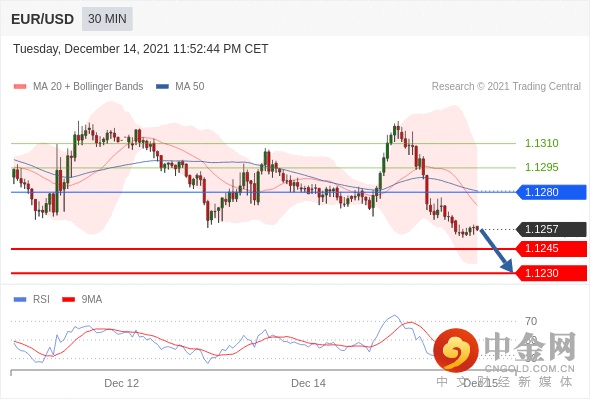
Task: Click the MA 20 + Bollinger Bands legend text
Action: (88, 87)
